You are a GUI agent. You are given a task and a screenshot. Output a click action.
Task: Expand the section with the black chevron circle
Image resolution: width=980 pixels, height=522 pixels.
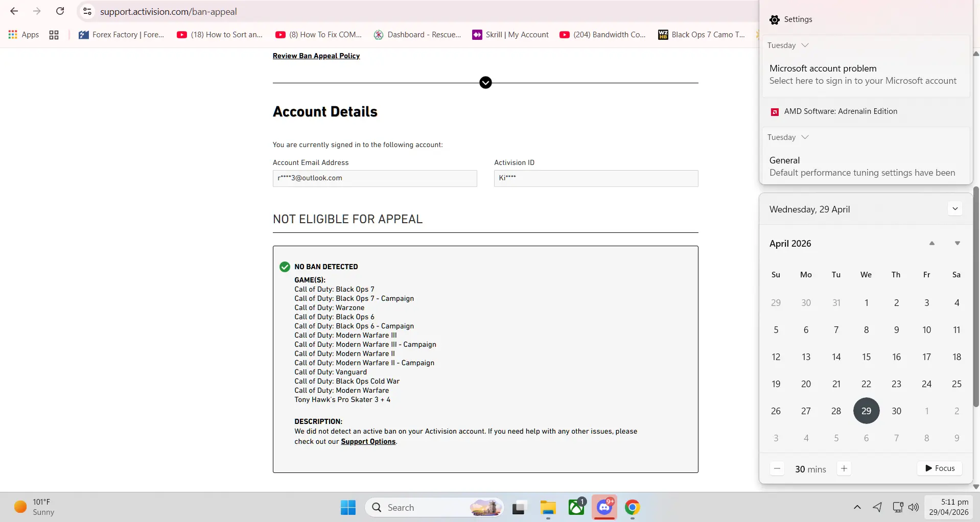pyautogui.click(x=485, y=83)
